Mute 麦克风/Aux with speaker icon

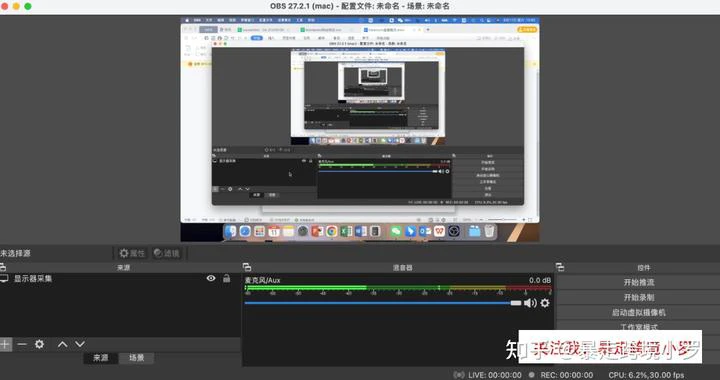530,303
